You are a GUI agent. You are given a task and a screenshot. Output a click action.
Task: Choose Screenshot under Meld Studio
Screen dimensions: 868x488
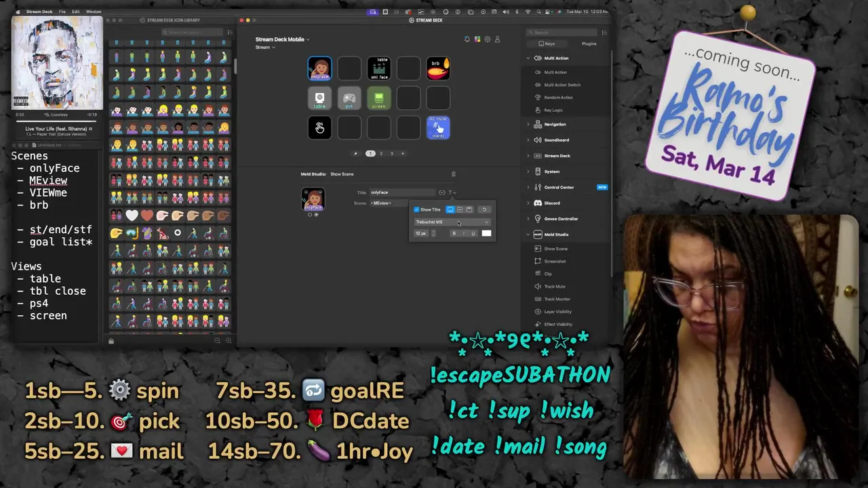click(x=555, y=261)
